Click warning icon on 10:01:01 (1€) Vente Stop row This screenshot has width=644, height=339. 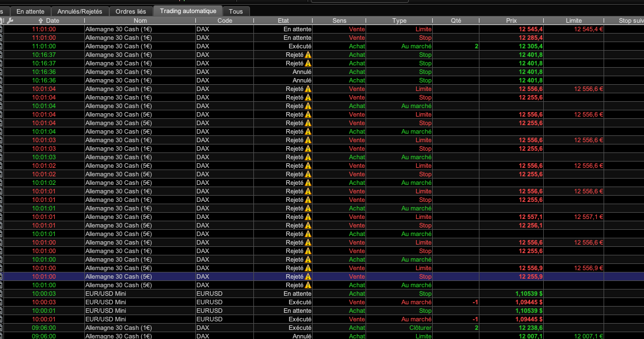pos(308,200)
